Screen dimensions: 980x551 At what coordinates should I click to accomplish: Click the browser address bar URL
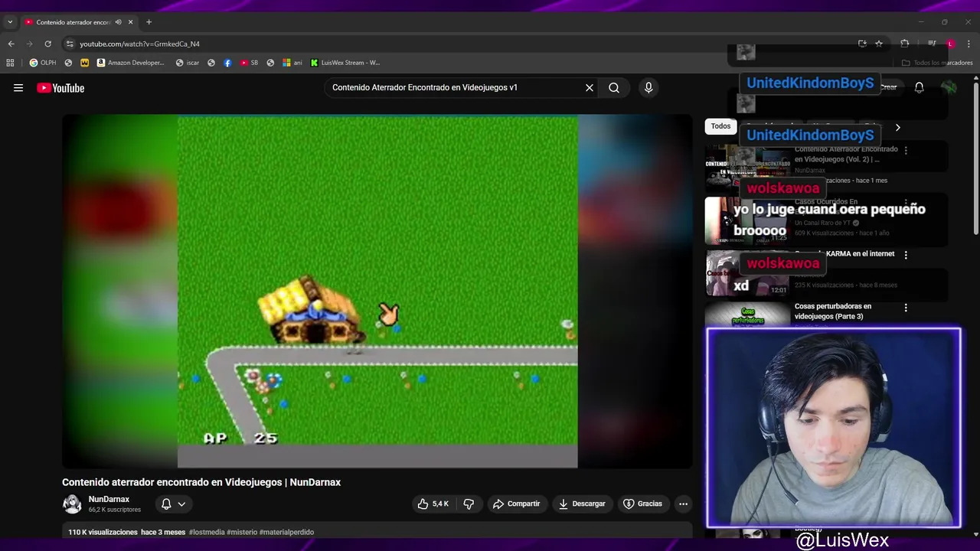click(x=139, y=44)
